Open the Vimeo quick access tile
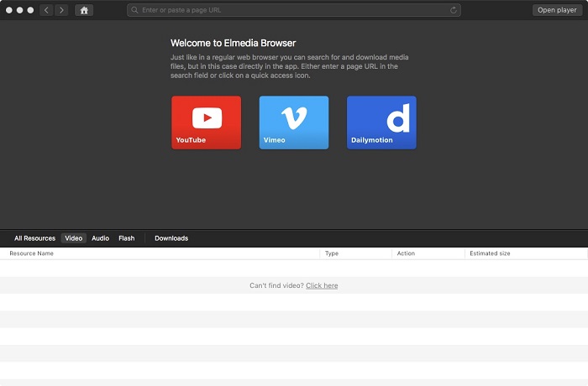 (294, 123)
